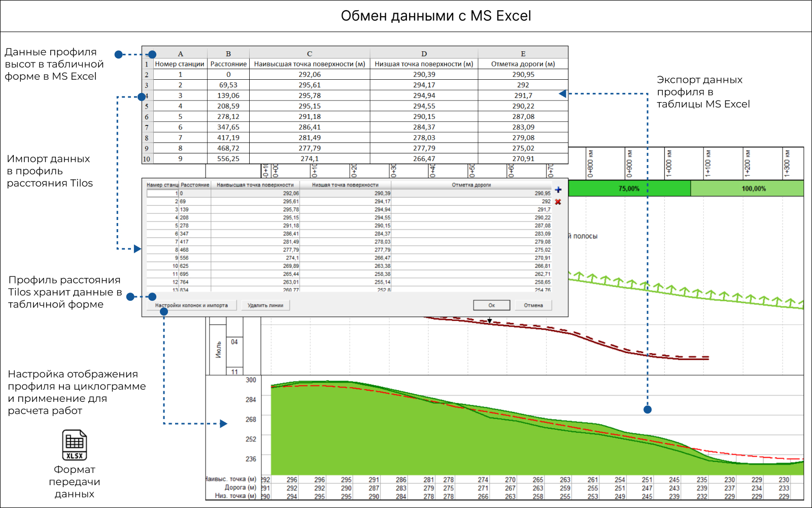Screen dimensions: 812x508
Task: Click dialog column header 'Расстояние'
Action: tap(195, 185)
